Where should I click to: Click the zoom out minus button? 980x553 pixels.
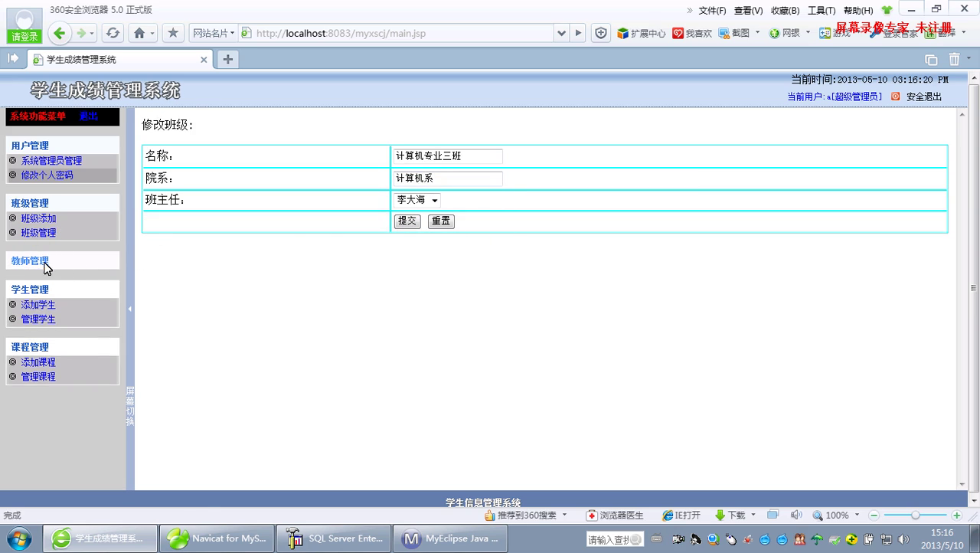pyautogui.click(x=874, y=515)
